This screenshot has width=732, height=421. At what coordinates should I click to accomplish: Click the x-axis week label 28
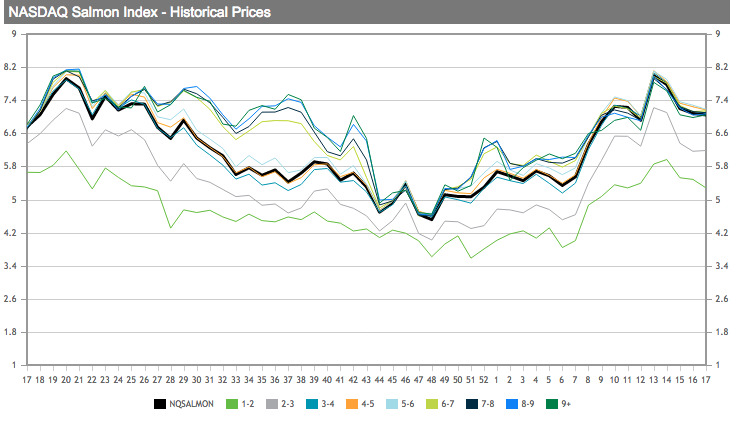170,380
